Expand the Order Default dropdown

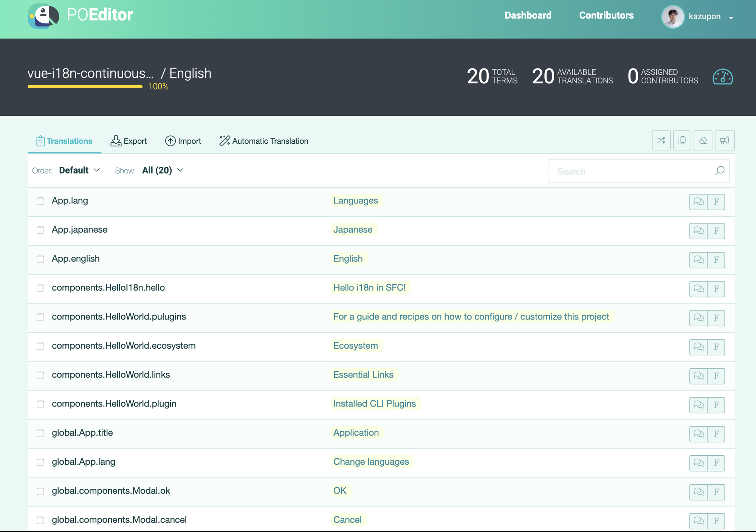point(79,171)
